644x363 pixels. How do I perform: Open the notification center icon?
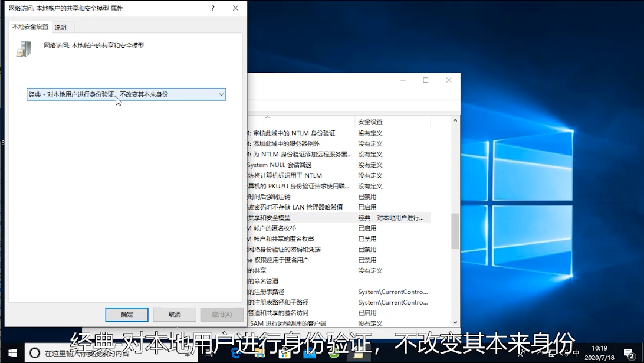coord(629,353)
